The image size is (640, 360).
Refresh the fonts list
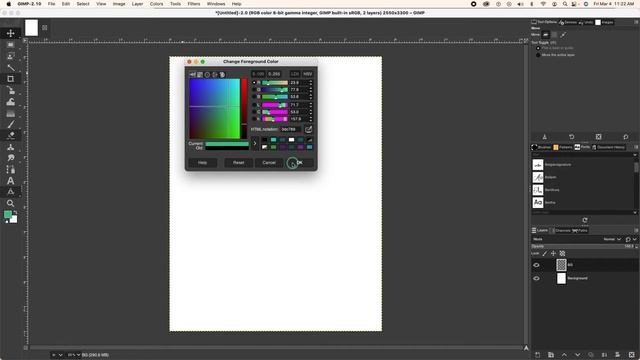(585, 220)
